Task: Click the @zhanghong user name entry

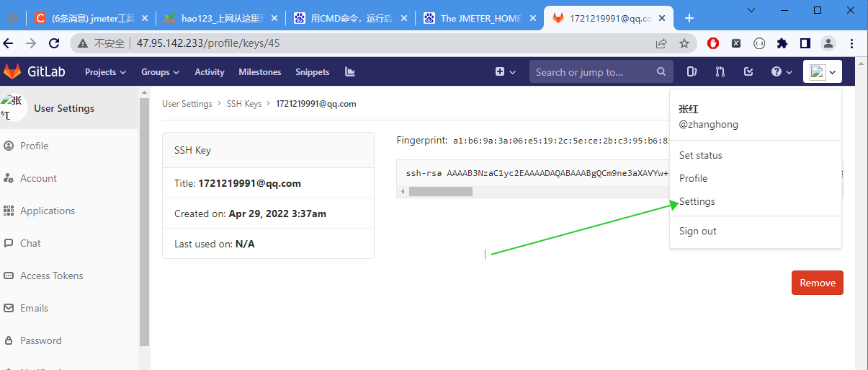Action: tap(708, 124)
